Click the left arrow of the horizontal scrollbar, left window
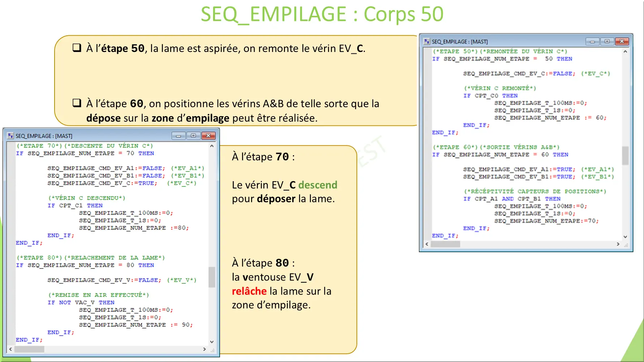The height and width of the screenshot is (362, 644). [x=10, y=349]
